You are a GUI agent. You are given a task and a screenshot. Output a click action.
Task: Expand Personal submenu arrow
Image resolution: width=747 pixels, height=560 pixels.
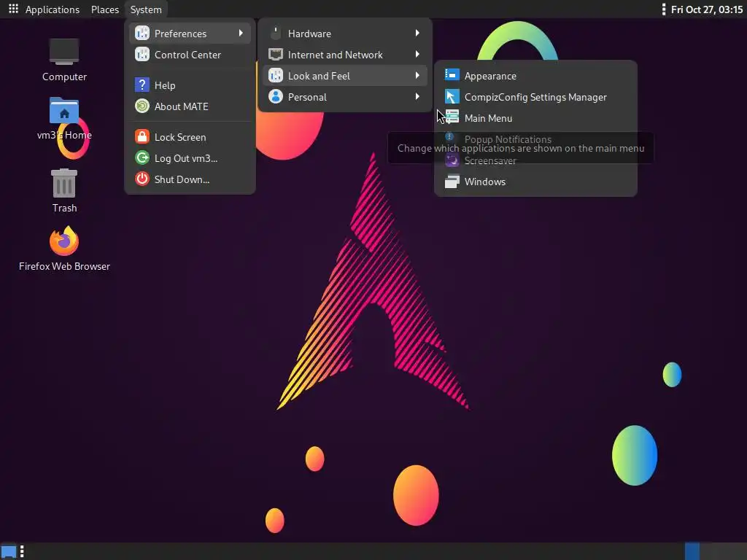click(x=417, y=97)
